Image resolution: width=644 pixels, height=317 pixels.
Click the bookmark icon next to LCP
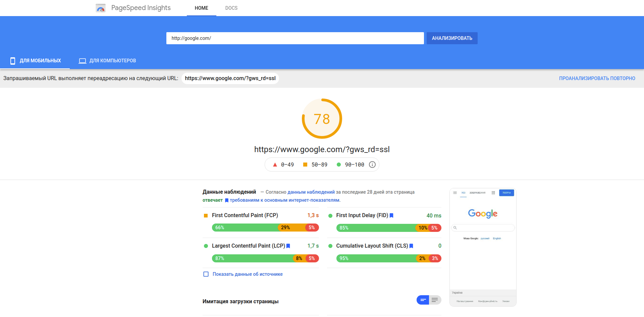tap(288, 246)
